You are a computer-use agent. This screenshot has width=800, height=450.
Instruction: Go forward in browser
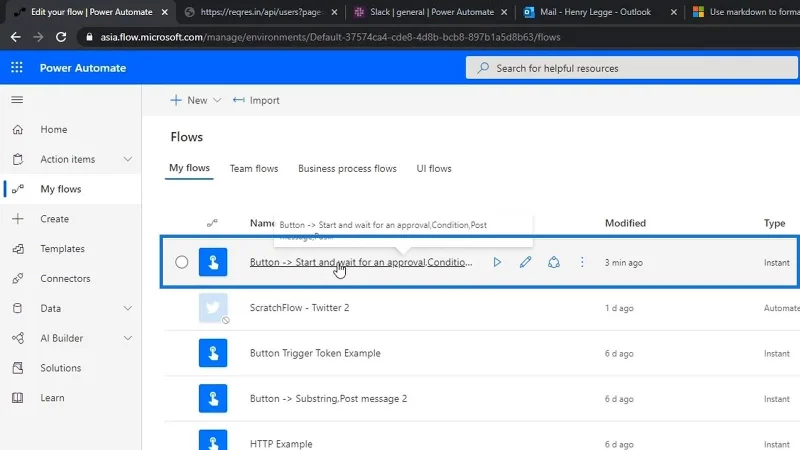[38, 37]
